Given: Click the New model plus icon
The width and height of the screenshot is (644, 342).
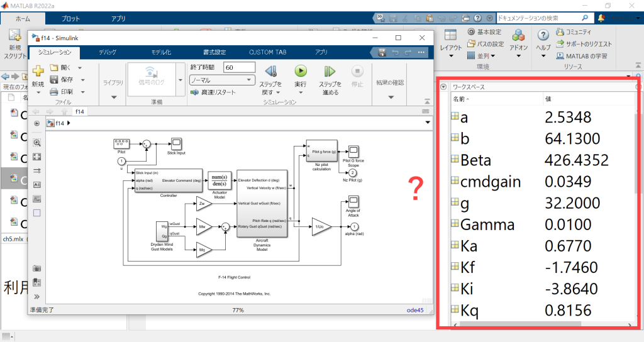Looking at the screenshot, I should (38, 71).
